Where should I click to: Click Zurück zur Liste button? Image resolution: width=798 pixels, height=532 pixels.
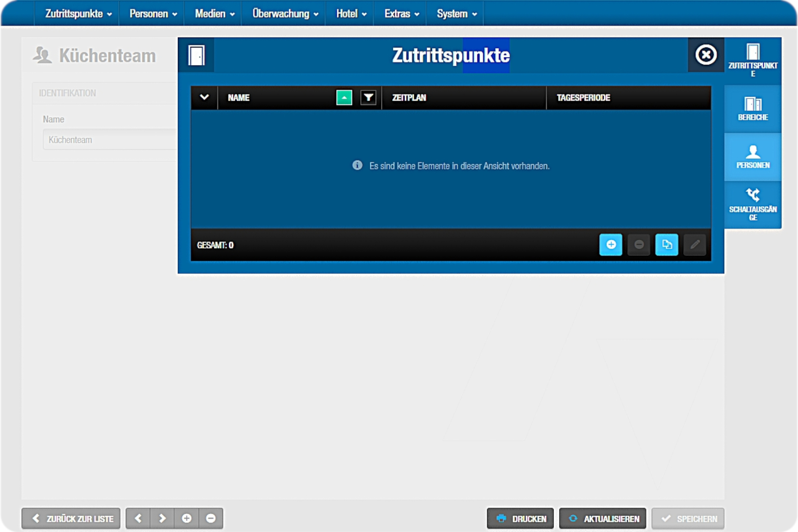[71, 518]
